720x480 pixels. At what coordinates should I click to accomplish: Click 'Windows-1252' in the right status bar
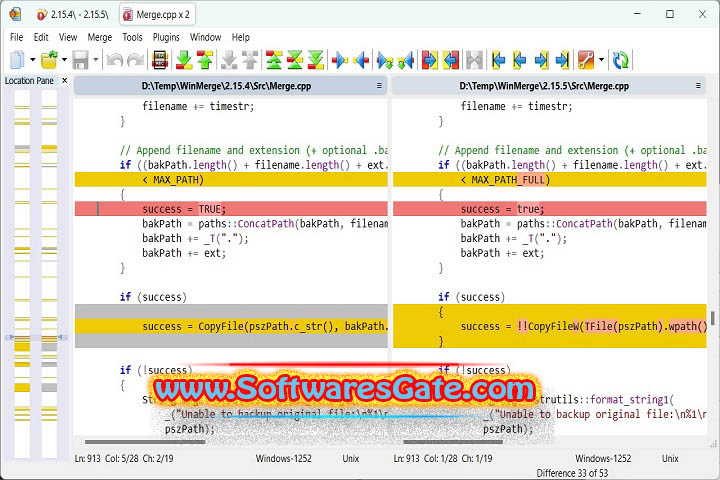(603, 458)
